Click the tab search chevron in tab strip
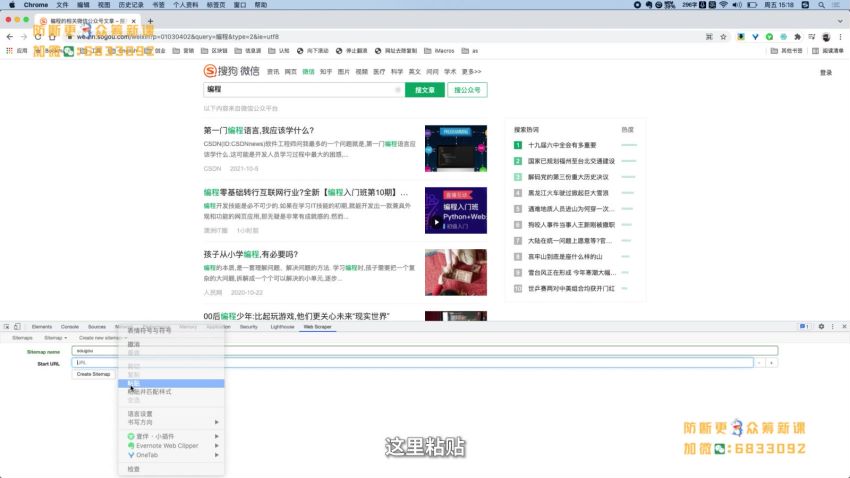 click(x=840, y=21)
